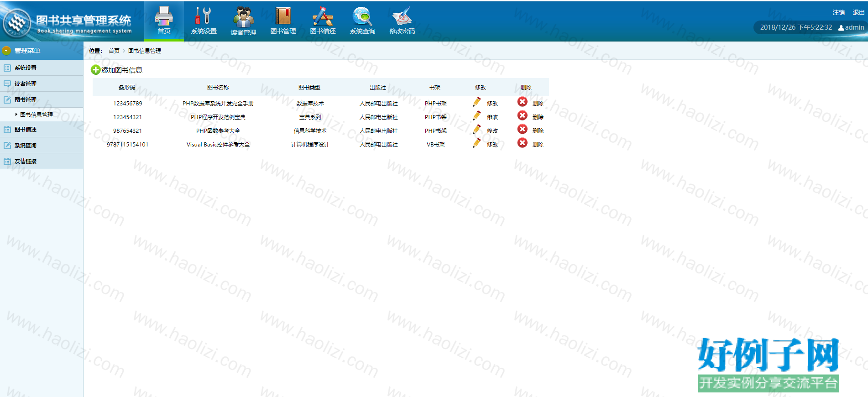Click 添加图书信息 link text
Screen dimensions: 868x397
point(122,70)
